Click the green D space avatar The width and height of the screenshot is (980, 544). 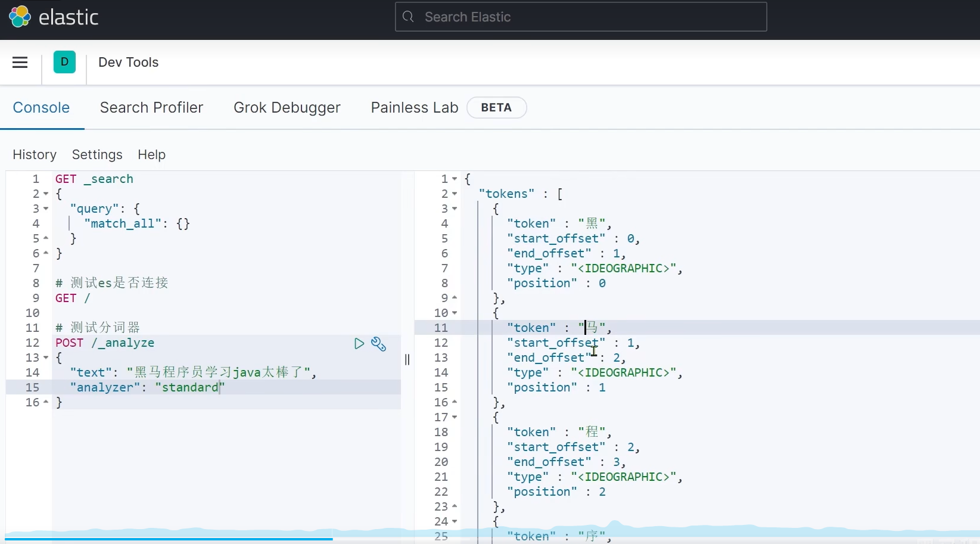click(64, 62)
